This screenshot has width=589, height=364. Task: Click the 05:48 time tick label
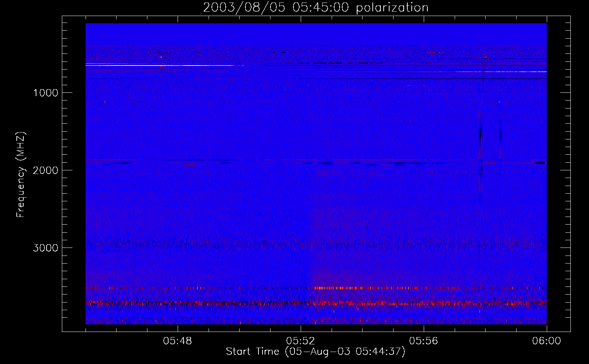pos(178,341)
